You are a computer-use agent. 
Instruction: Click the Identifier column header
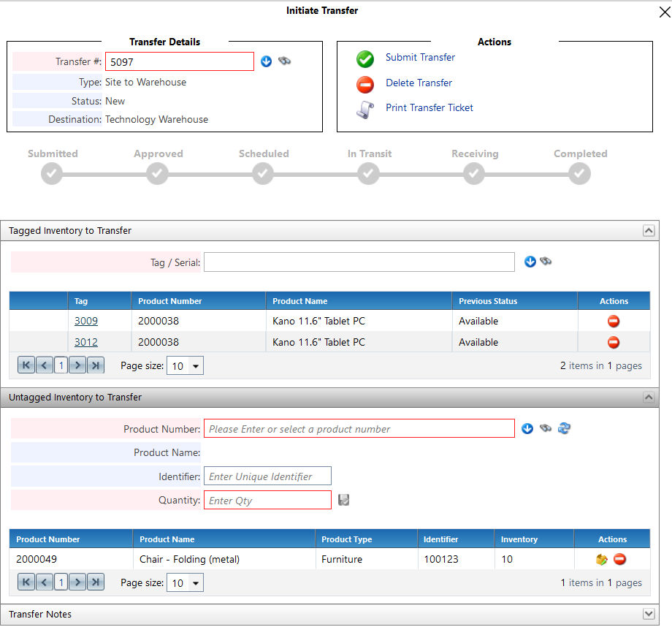point(456,539)
